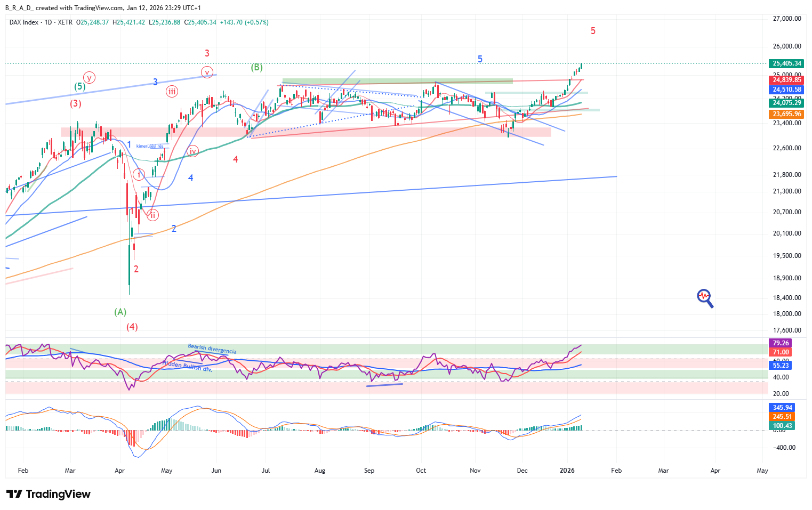Select the circled v wave marker
812x510 pixels.
point(207,72)
